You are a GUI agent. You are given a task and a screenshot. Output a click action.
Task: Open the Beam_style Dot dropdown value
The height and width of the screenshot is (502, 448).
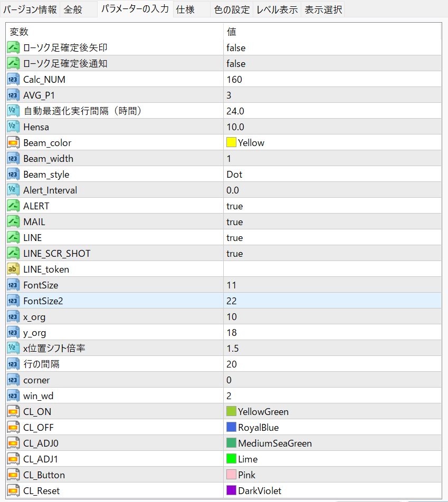click(235, 175)
